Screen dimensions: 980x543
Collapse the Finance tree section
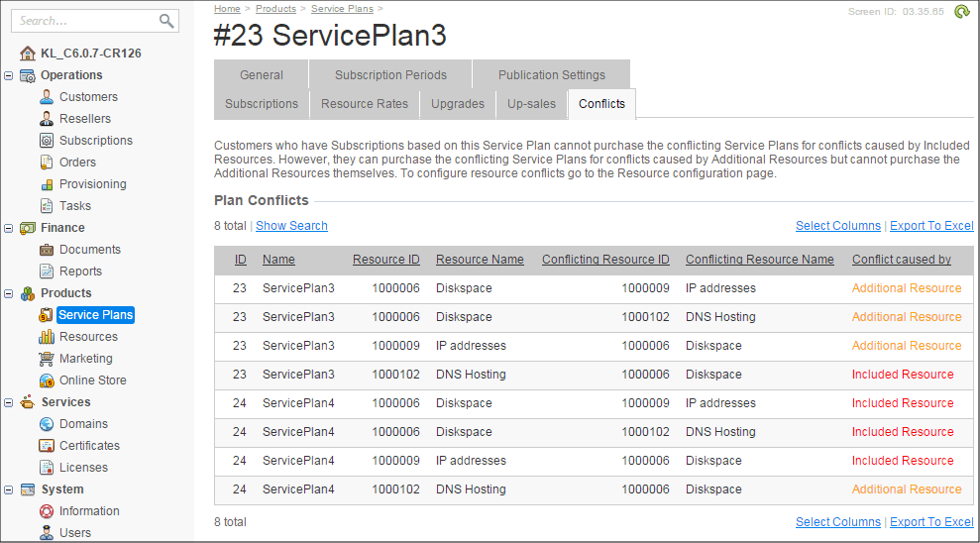(x=9, y=228)
